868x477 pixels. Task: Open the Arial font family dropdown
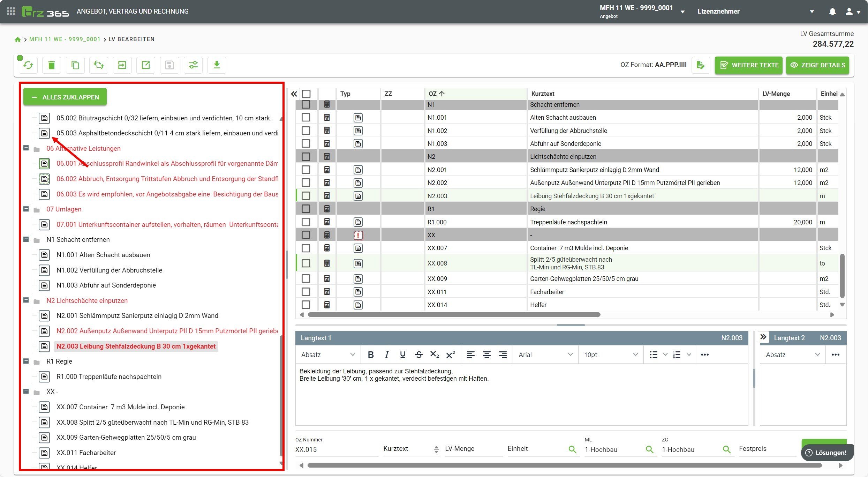545,355
